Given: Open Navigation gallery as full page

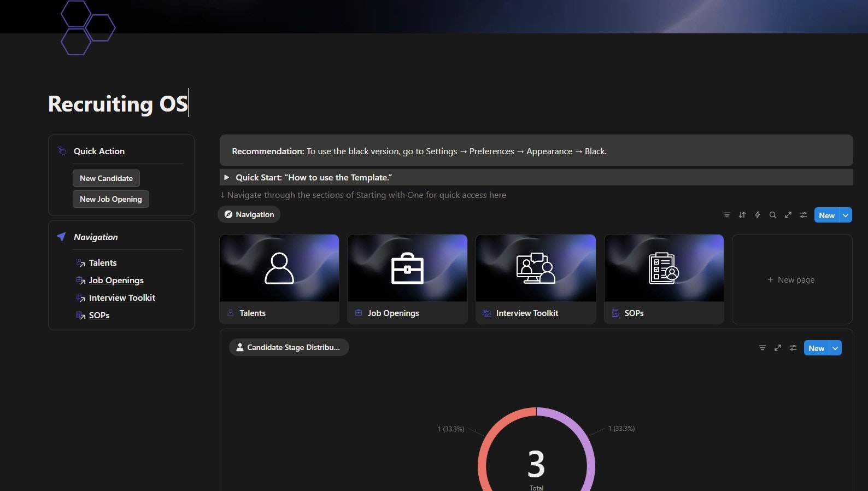Looking at the screenshot, I should [788, 215].
